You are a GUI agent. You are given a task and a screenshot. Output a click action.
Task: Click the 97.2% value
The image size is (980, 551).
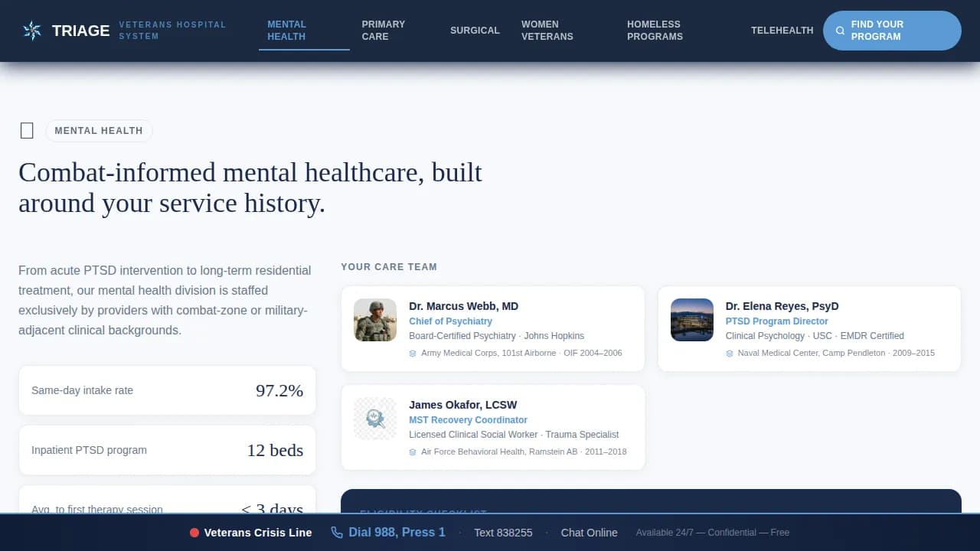(279, 390)
